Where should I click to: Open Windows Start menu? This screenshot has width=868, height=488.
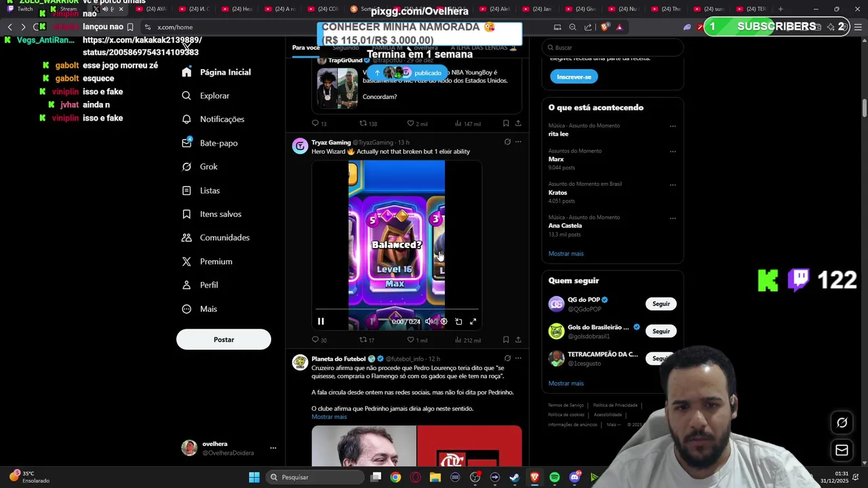tap(254, 477)
